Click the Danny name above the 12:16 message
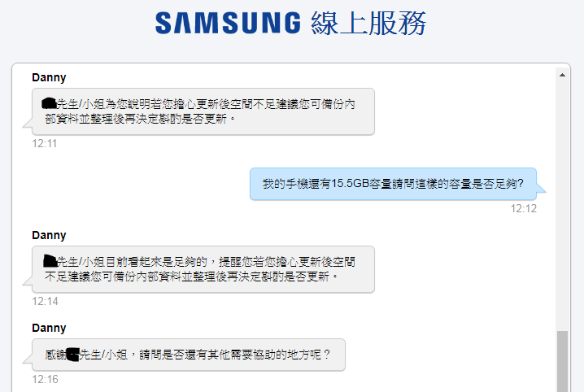Image resolution: width=584 pixels, height=392 pixels. pos(49,329)
